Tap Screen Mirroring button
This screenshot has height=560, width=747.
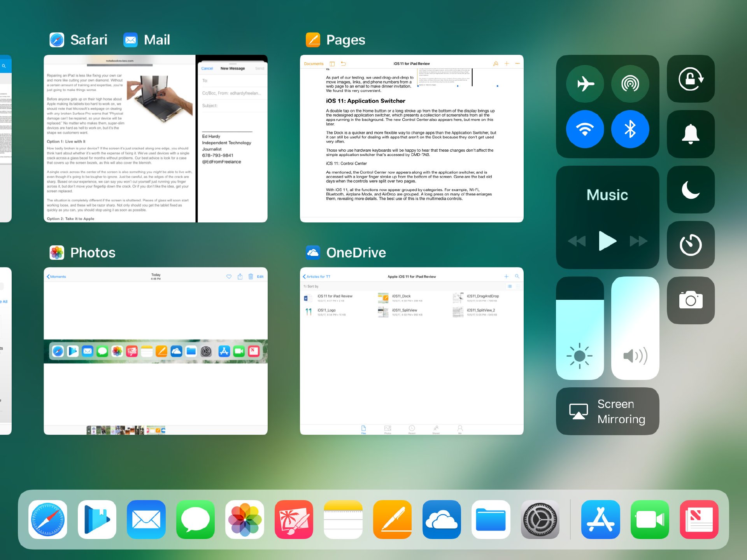point(608,411)
